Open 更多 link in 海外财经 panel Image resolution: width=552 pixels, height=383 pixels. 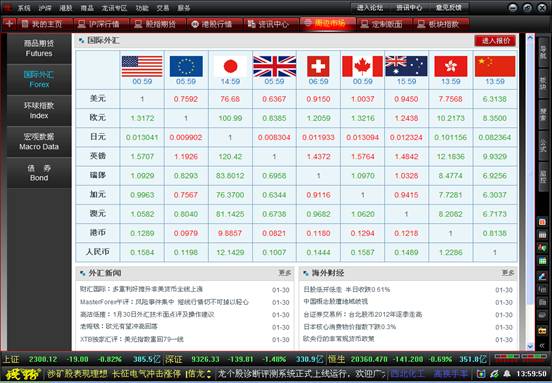(508, 273)
